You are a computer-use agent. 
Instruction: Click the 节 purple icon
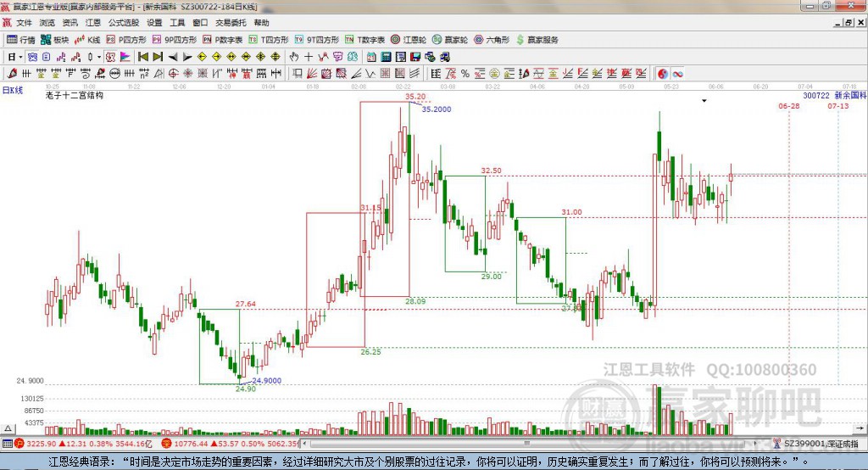tap(337, 57)
